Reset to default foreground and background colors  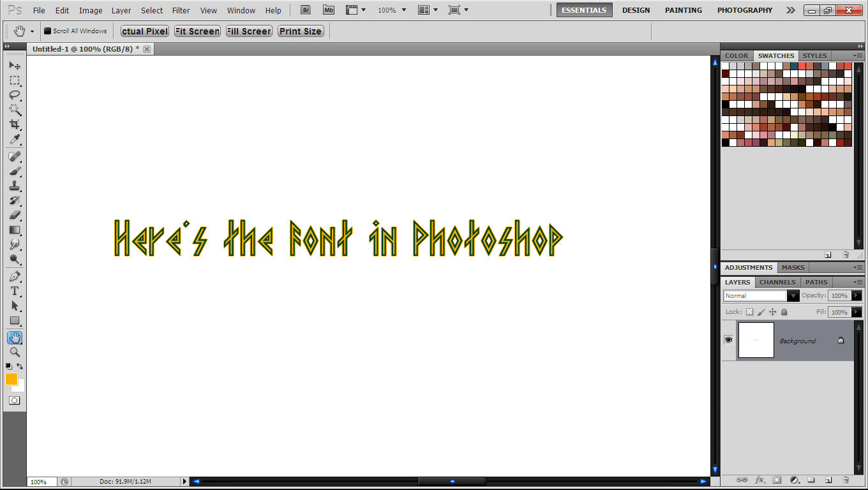coord(9,366)
